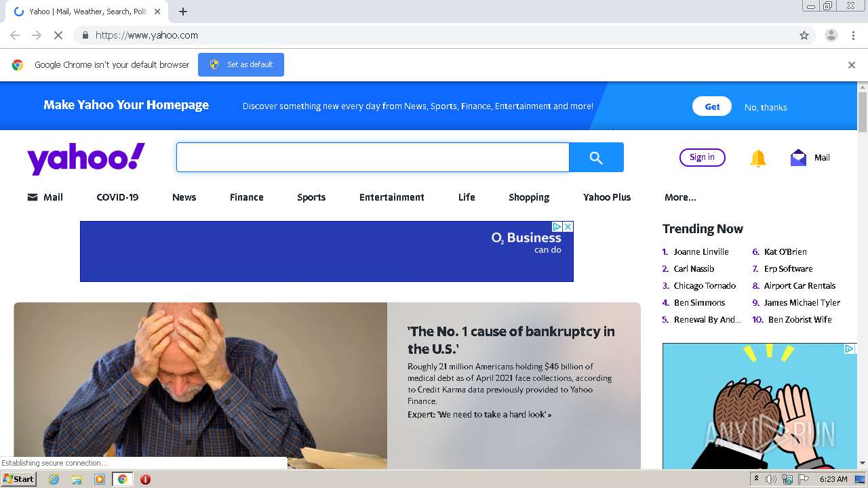Decline with No, thanks link

[x=766, y=107]
